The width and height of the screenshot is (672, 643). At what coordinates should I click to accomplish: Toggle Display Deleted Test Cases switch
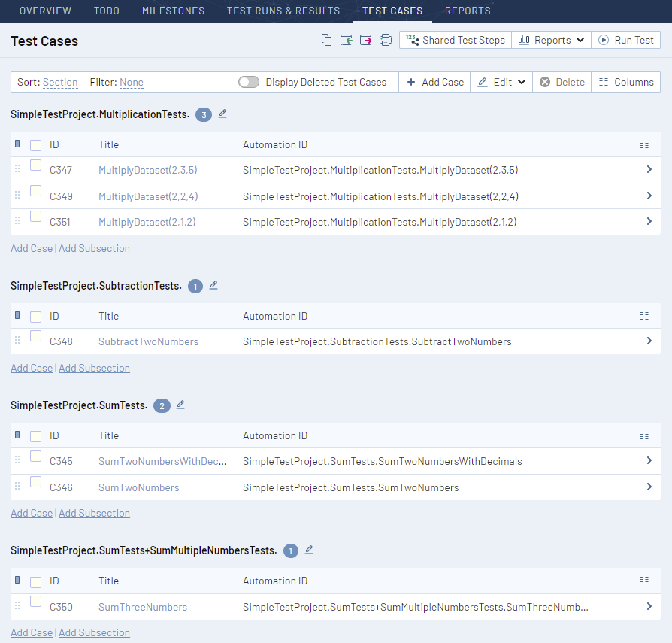249,82
